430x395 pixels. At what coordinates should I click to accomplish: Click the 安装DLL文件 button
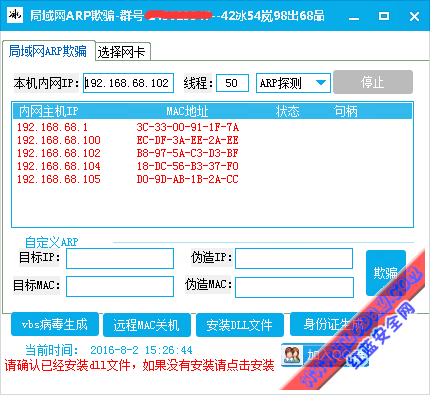[x=240, y=325]
